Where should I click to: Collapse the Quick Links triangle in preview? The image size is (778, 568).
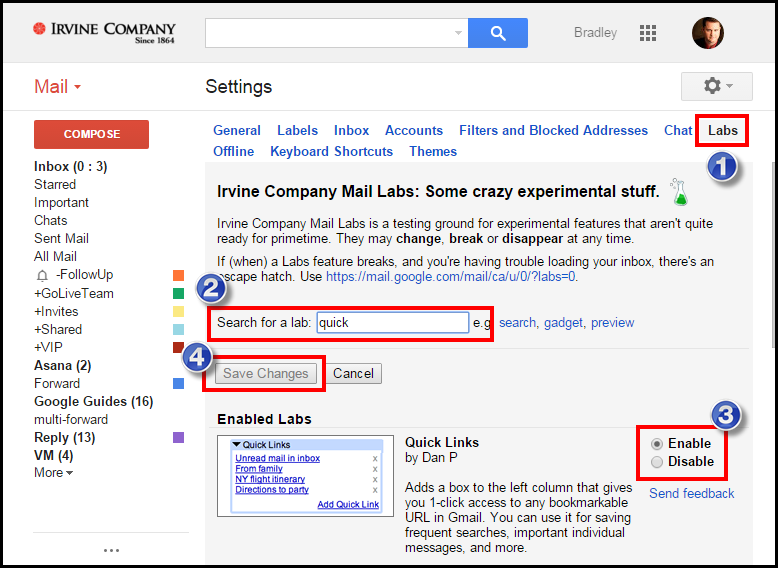pyautogui.click(x=237, y=445)
